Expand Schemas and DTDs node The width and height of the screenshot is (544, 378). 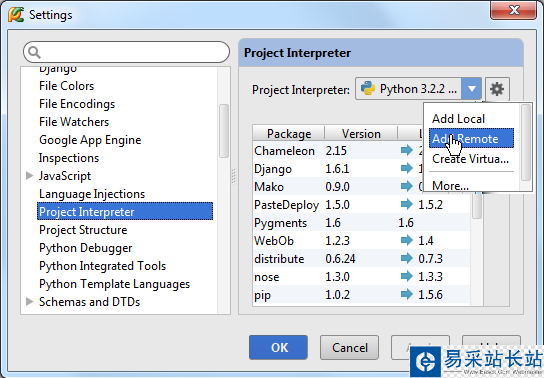pyautogui.click(x=30, y=301)
